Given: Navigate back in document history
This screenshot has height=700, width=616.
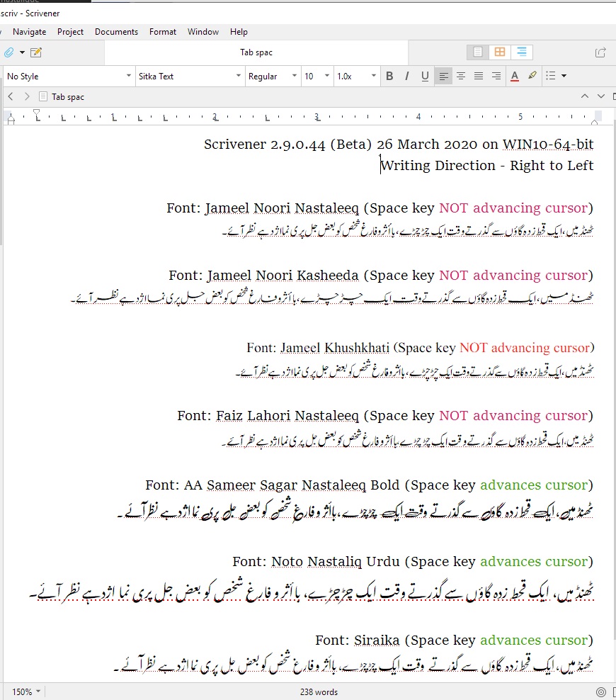Looking at the screenshot, I should (x=11, y=96).
